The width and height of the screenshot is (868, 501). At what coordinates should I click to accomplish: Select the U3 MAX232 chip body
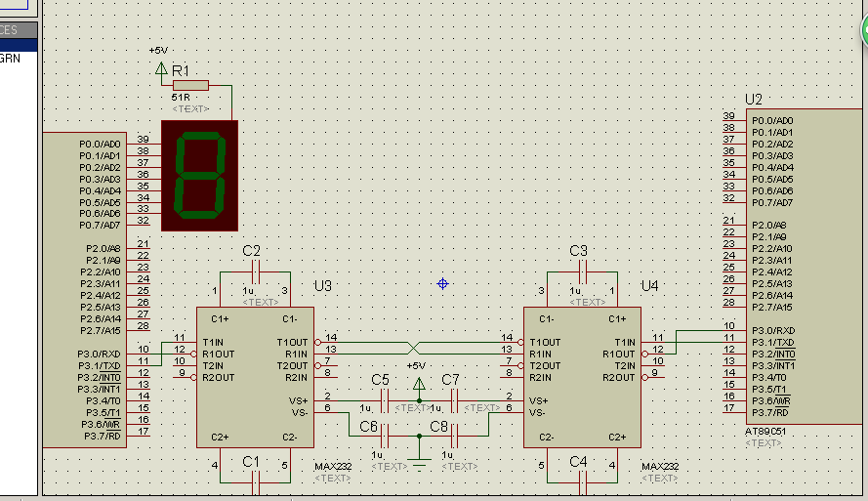[x=255, y=378]
